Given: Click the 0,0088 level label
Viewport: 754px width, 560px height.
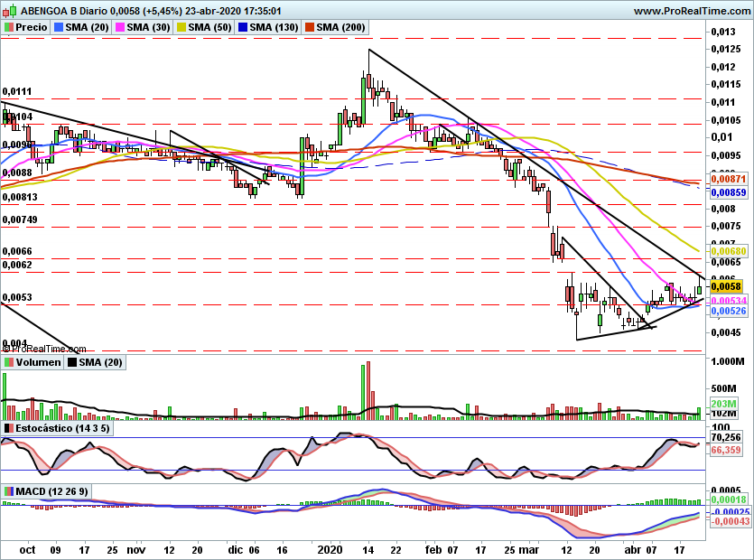Looking at the screenshot, I should 17,173.
